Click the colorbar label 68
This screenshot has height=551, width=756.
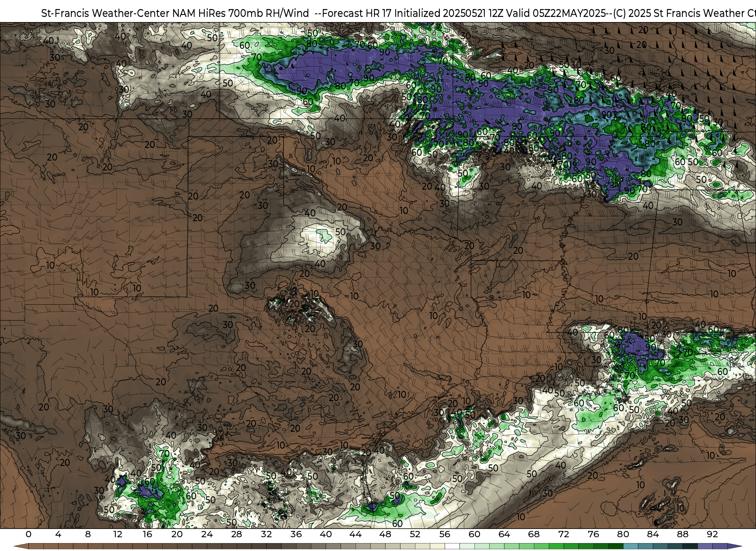tap(534, 534)
